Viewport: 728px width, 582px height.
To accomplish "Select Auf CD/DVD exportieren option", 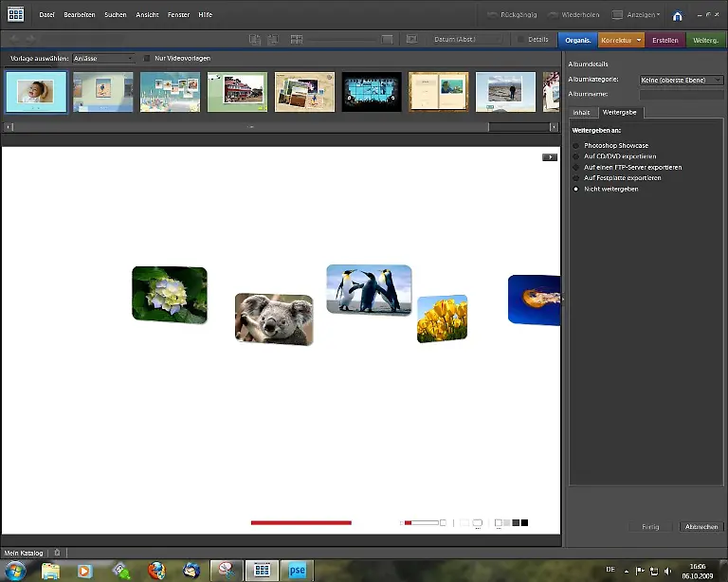I will point(575,156).
